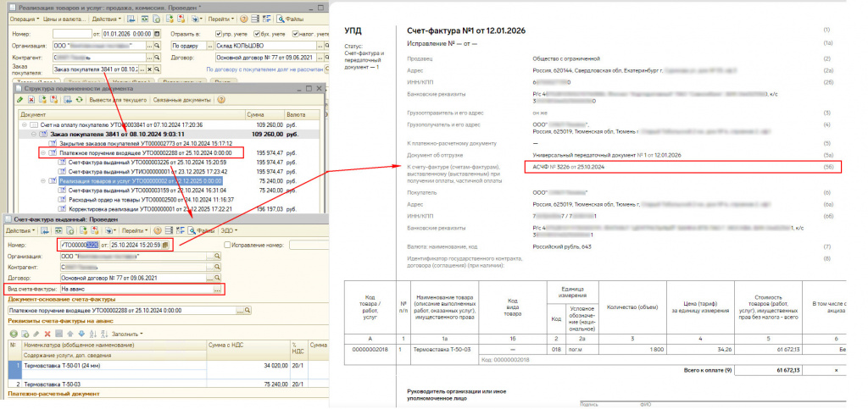Screen dimensions: 868x409
Task: Open Организация magnifier in Реализация window
Action: point(157,46)
